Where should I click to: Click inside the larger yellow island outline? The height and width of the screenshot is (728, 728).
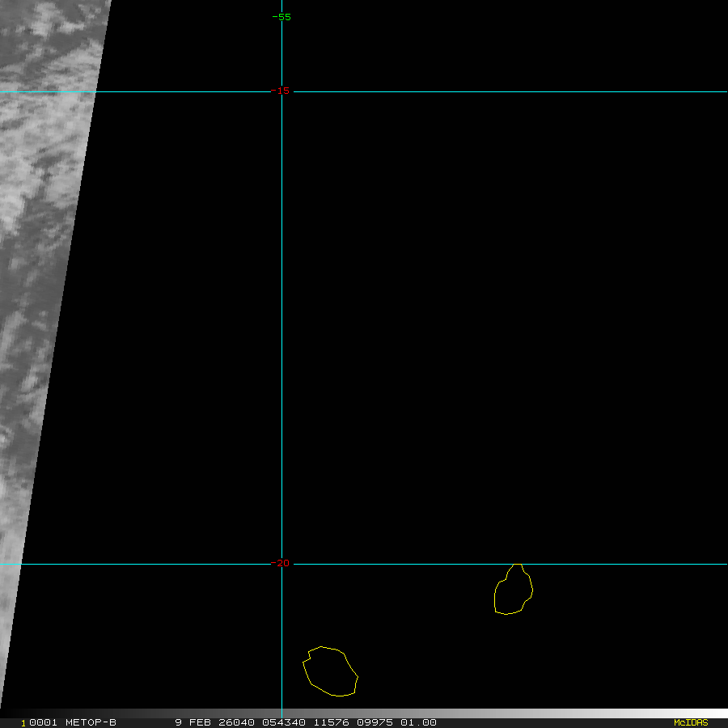[x=331, y=671]
